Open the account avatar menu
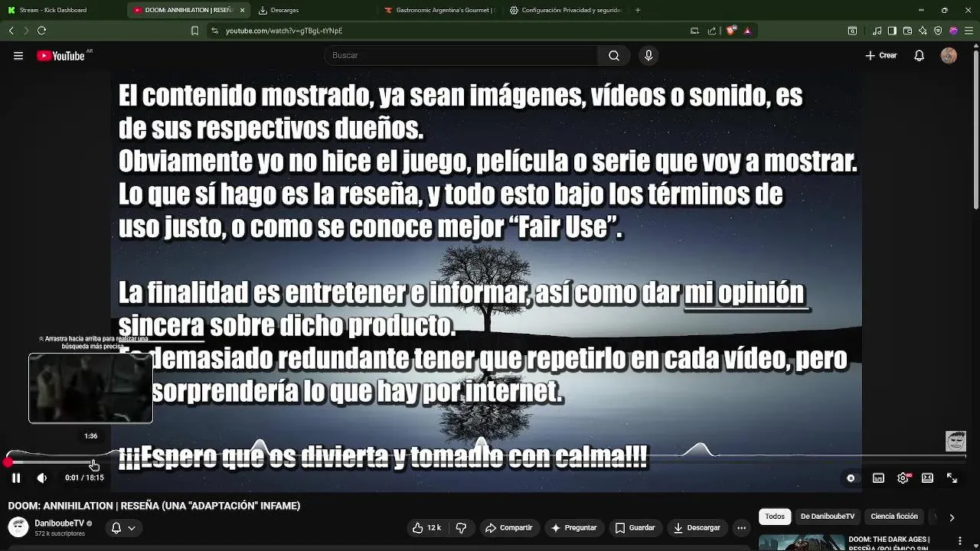This screenshot has width=980, height=551. [949, 55]
